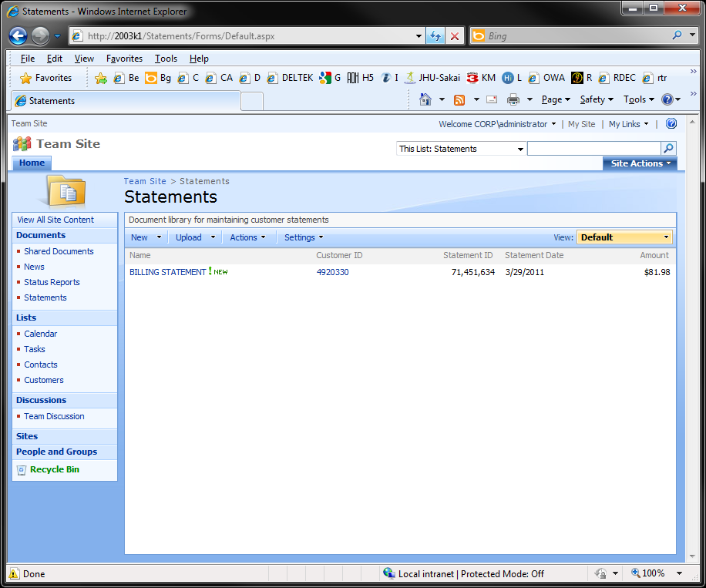This screenshot has height=588, width=706.
Task: Click the Statements folder icon above the sidebar
Action: (x=65, y=190)
